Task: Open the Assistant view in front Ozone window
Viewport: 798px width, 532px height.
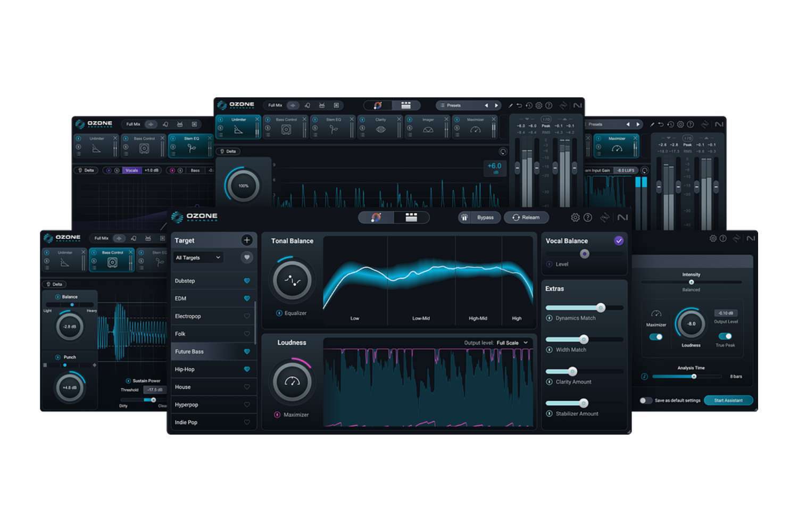Action: (376, 217)
